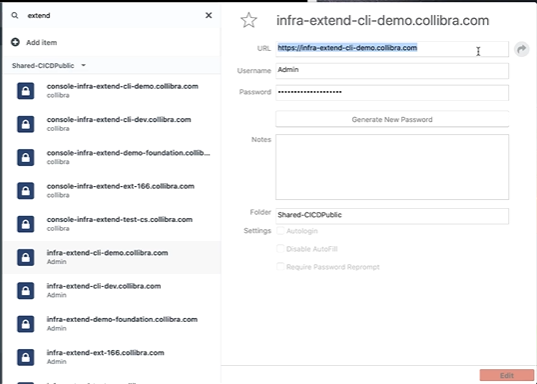Click the Edit button
The height and width of the screenshot is (384, 537).
[x=507, y=375]
